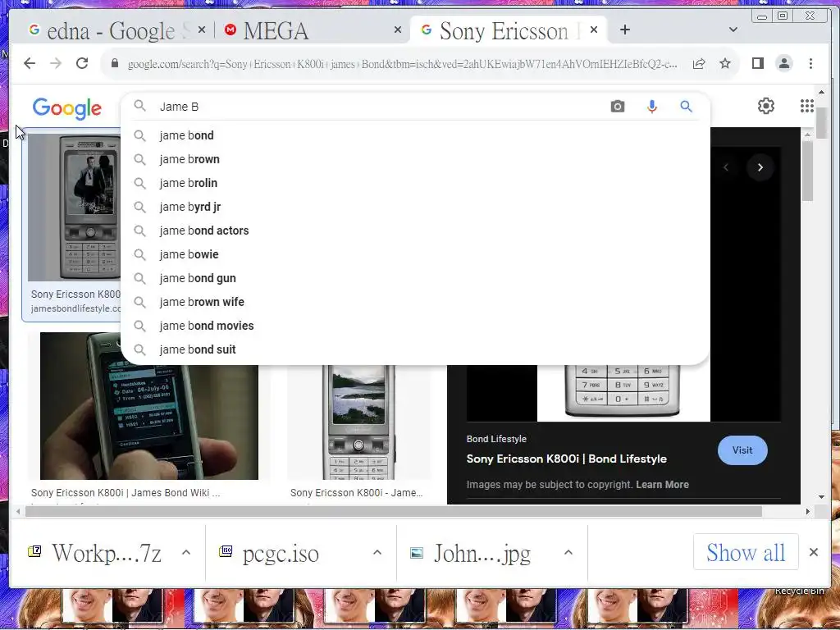Open a new tab with plus button
Screen dimensions: 840x630
point(624,30)
